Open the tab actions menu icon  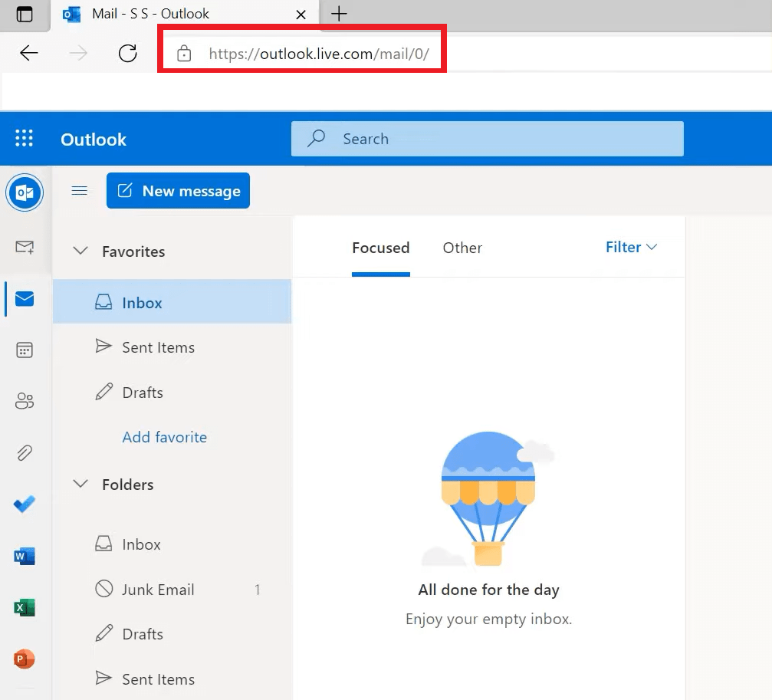24,14
